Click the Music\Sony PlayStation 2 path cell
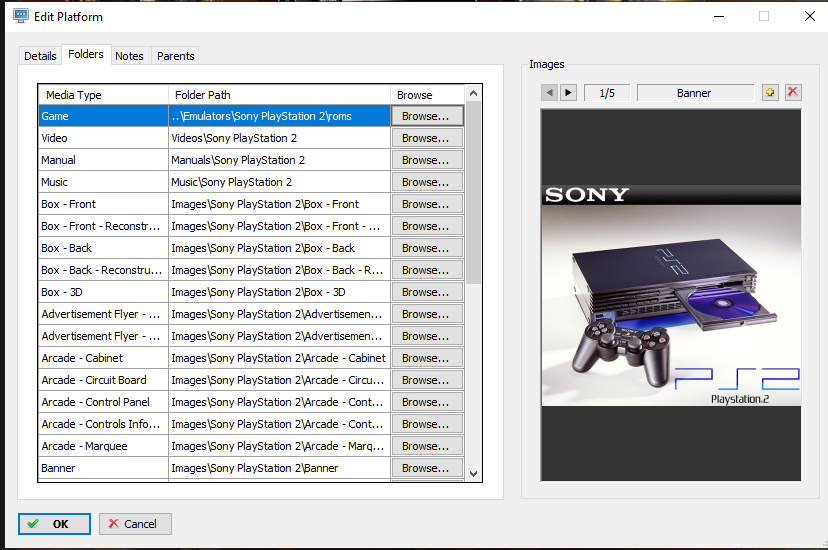Image resolution: width=828 pixels, height=550 pixels. [279, 182]
